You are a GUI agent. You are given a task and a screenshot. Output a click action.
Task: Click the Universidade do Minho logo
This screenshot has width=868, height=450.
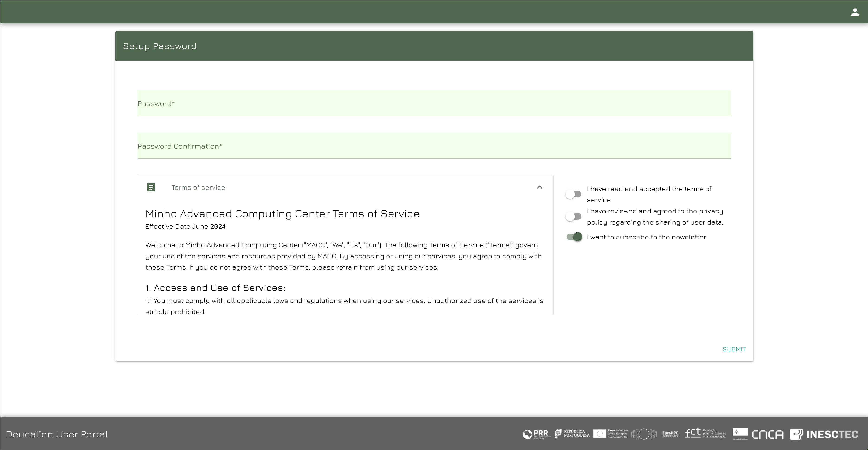(x=740, y=434)
